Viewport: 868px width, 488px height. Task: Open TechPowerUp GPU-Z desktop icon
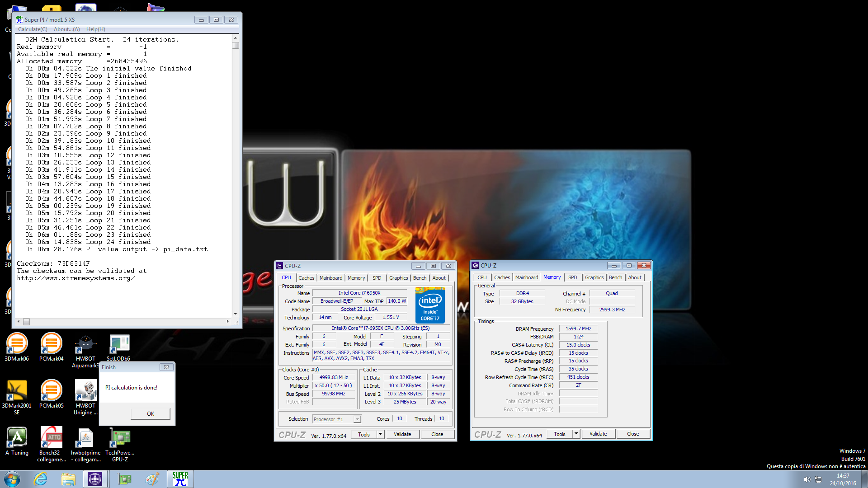click(x=120, y=444)
